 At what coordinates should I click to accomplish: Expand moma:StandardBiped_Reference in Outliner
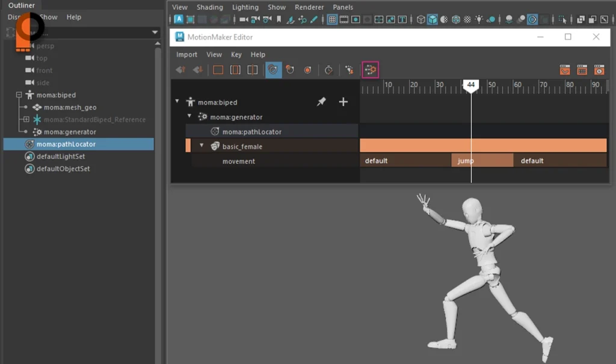click(x=26, y=120)
